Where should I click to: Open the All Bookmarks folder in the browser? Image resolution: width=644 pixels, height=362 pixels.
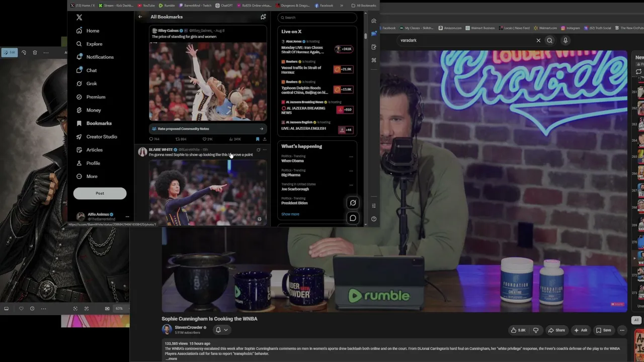click(364, 6)
